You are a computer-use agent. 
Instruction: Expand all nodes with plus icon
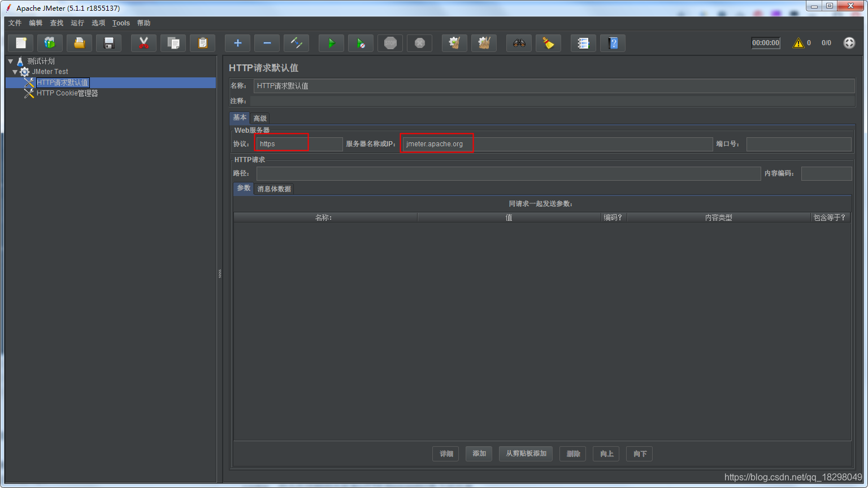(x=237, y=43)
